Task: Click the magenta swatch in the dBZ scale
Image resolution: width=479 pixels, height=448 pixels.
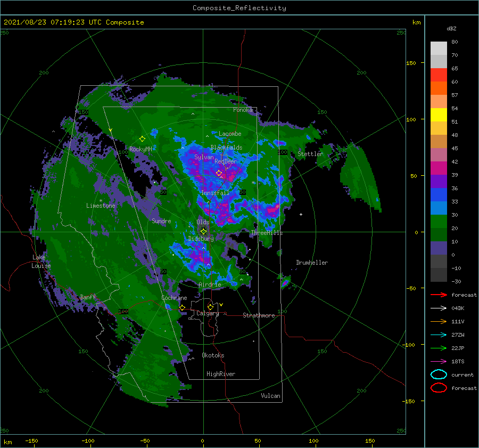Action: pyautogui.click(x=439, y=168)
